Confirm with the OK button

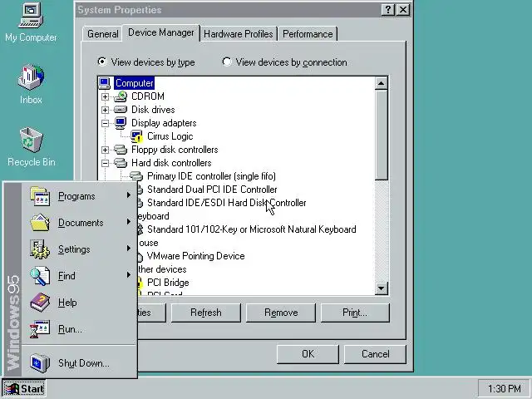(308, 354)
